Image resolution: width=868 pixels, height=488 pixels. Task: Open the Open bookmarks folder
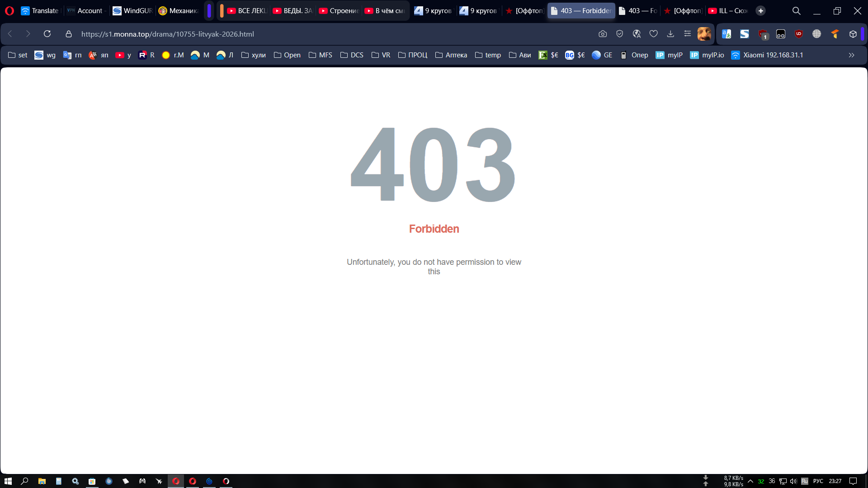[x=287, y=55]
